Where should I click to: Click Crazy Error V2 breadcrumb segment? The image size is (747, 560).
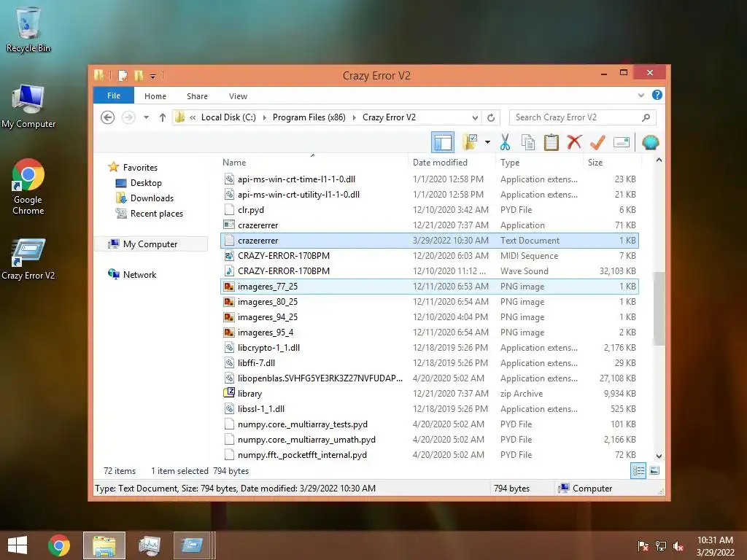389,117
